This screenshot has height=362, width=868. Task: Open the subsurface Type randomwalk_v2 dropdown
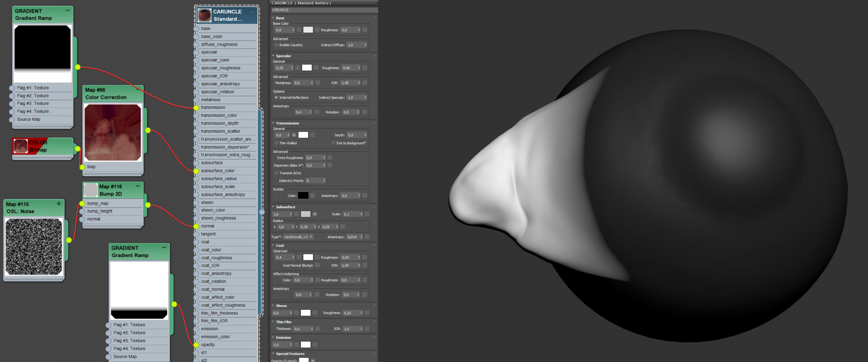coord(298,237)
